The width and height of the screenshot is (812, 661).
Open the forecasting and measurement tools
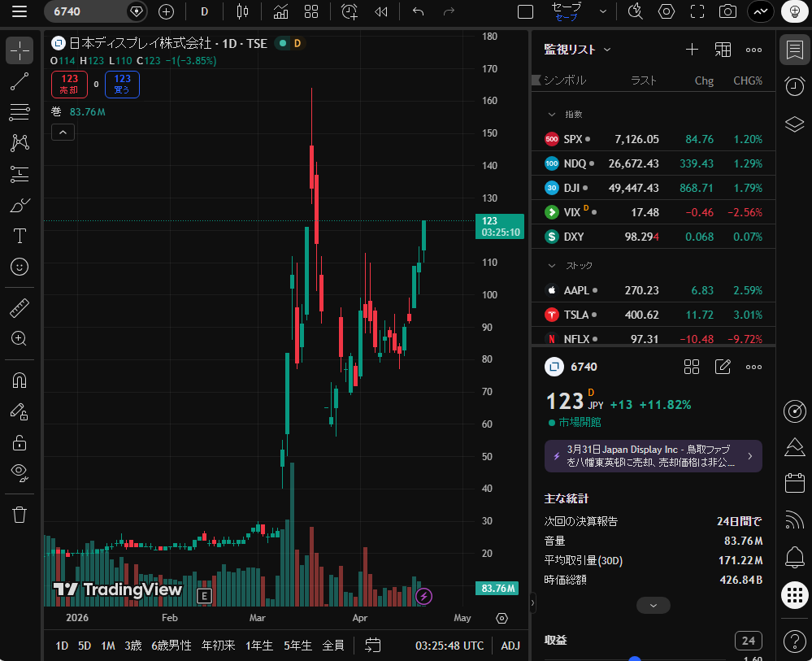(x=20, y=174)
